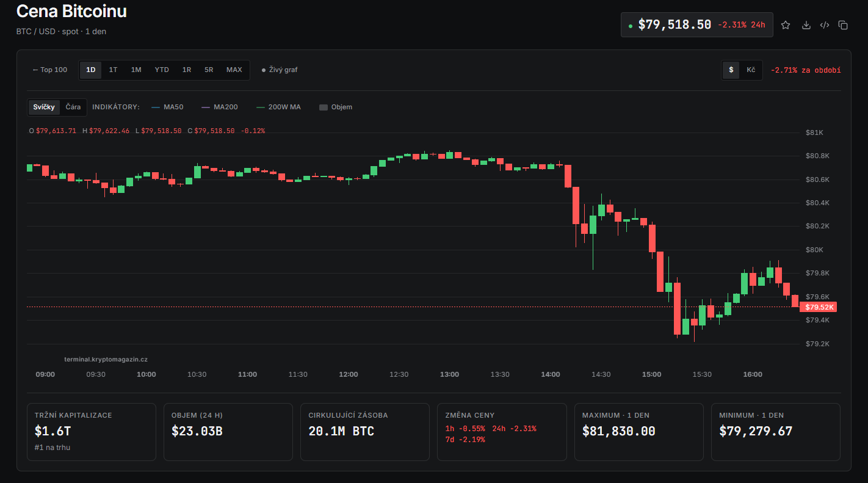Toggle Živý graf live chart
The image size is (868, 483).
coord(280,70)
